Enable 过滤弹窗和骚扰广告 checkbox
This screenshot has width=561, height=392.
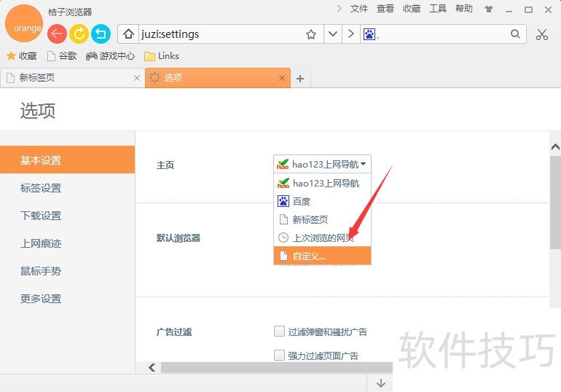(280, 332)
